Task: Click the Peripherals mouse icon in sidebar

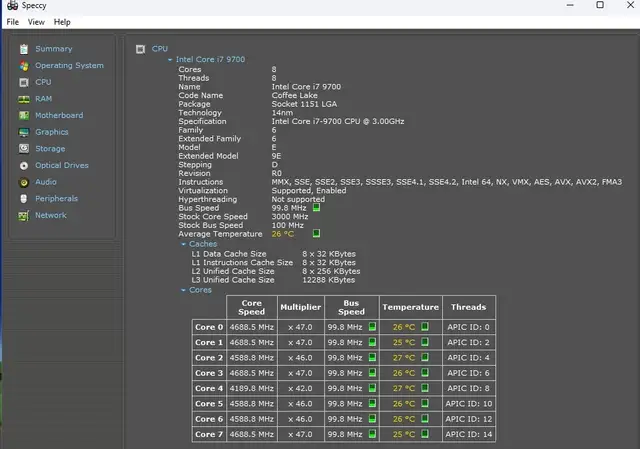Action: pyautogui.click(x=24, y=199)
